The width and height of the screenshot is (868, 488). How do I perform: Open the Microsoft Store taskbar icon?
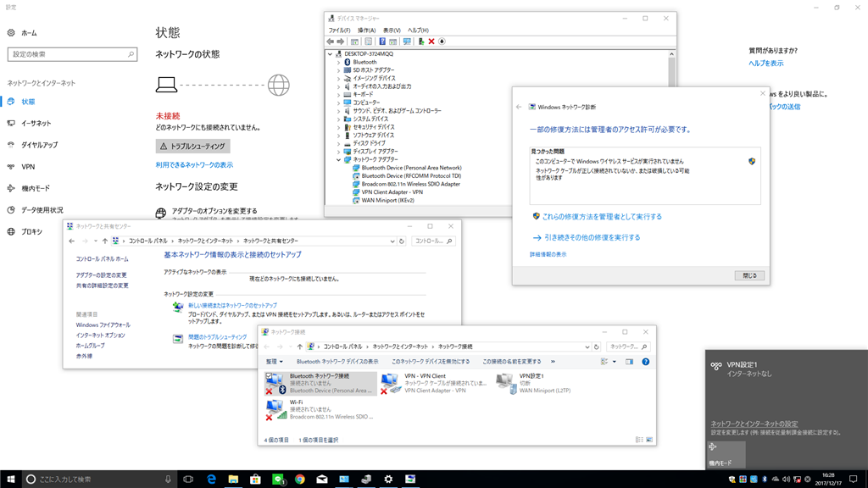[x=255, y=480]
